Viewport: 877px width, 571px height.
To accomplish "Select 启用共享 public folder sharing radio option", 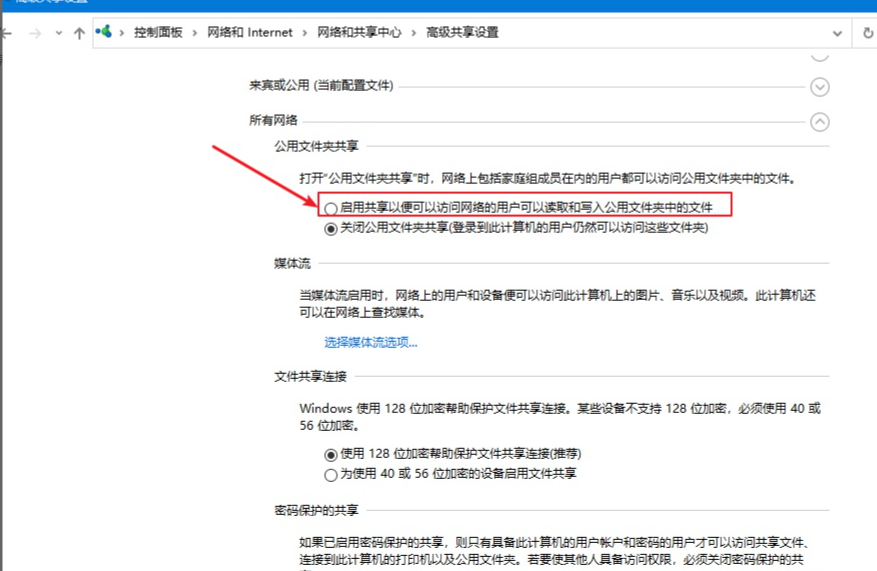I will coord(331,208).
